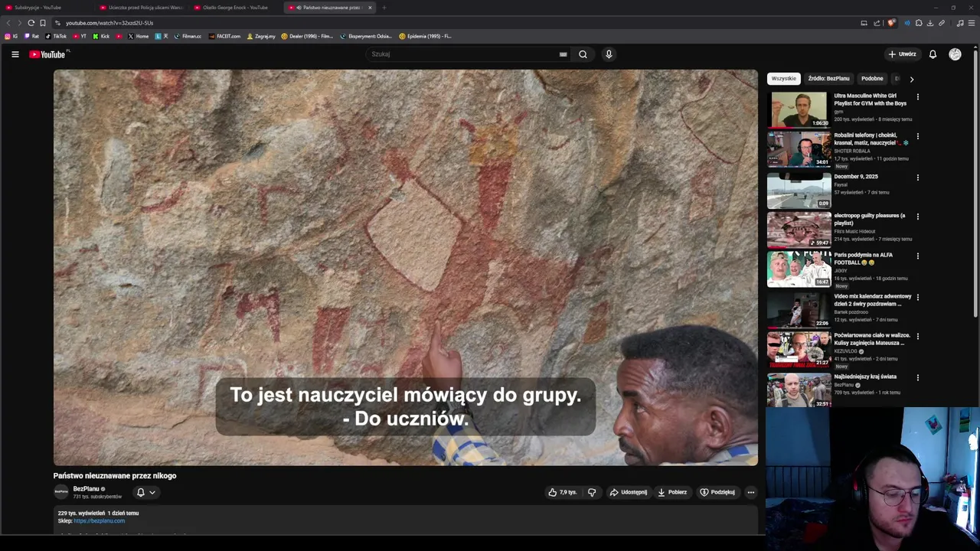Go back in browser history

(x=8, y=23)
